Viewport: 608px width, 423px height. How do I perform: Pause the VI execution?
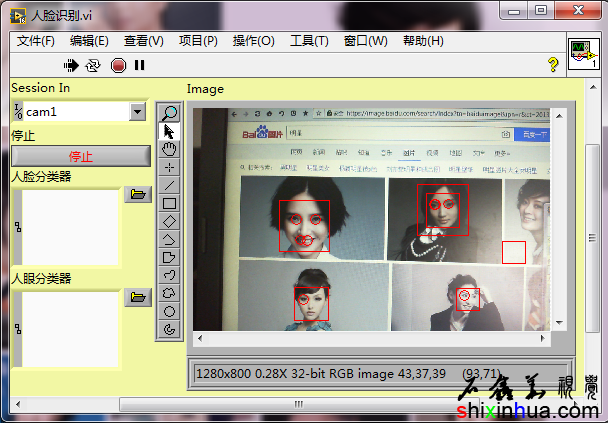pos(139,65)
